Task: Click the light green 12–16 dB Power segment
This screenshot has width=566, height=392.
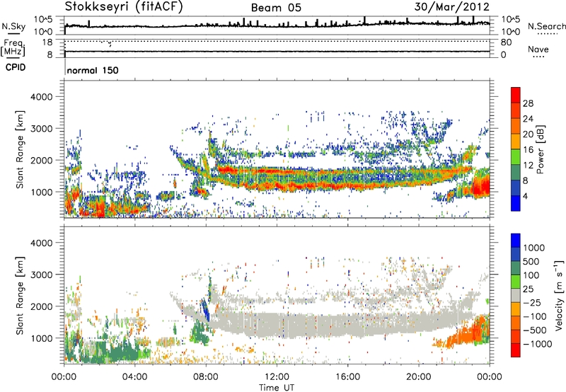Action: coord(516,157)
